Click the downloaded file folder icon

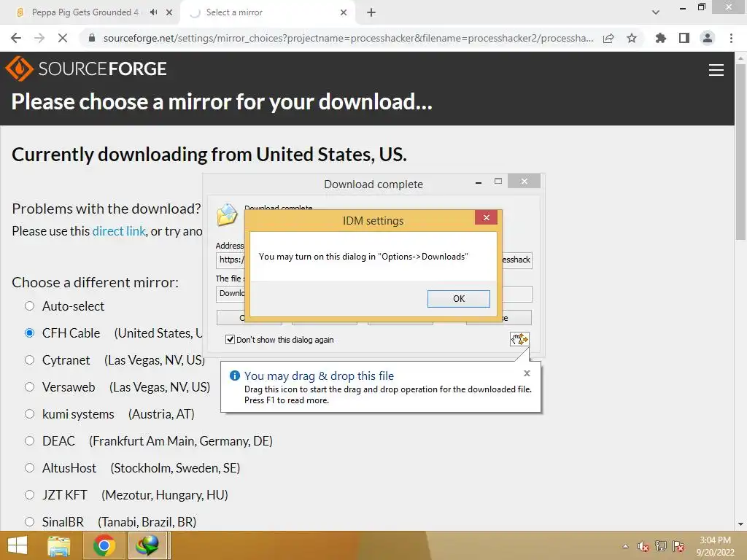point(227,214)
